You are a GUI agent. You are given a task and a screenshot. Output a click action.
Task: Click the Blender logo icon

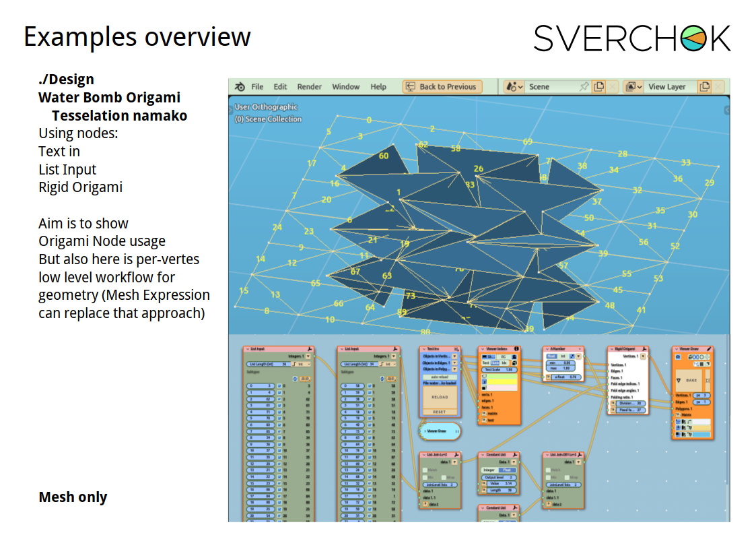240,87
